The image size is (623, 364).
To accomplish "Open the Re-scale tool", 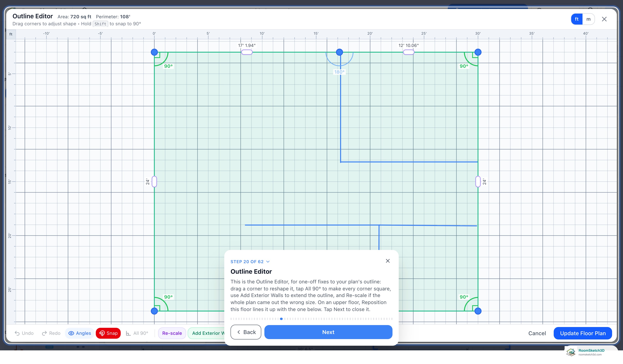I will (172, 333).
